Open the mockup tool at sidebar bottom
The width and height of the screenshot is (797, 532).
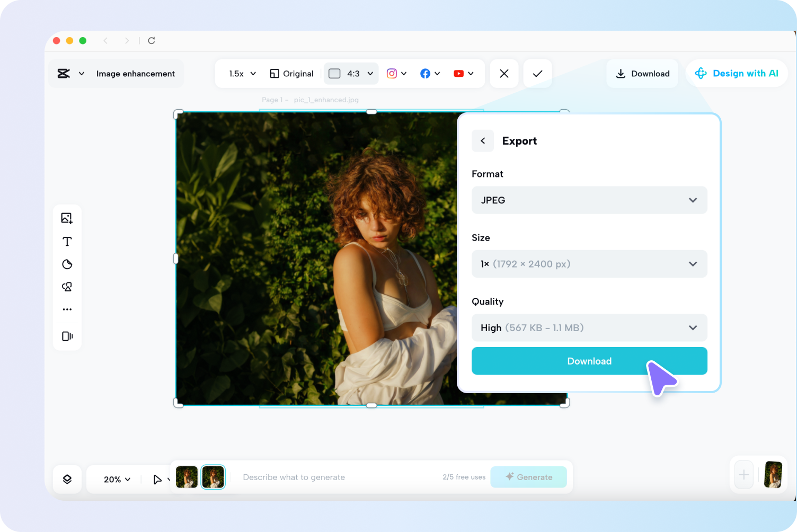[67, 336]
